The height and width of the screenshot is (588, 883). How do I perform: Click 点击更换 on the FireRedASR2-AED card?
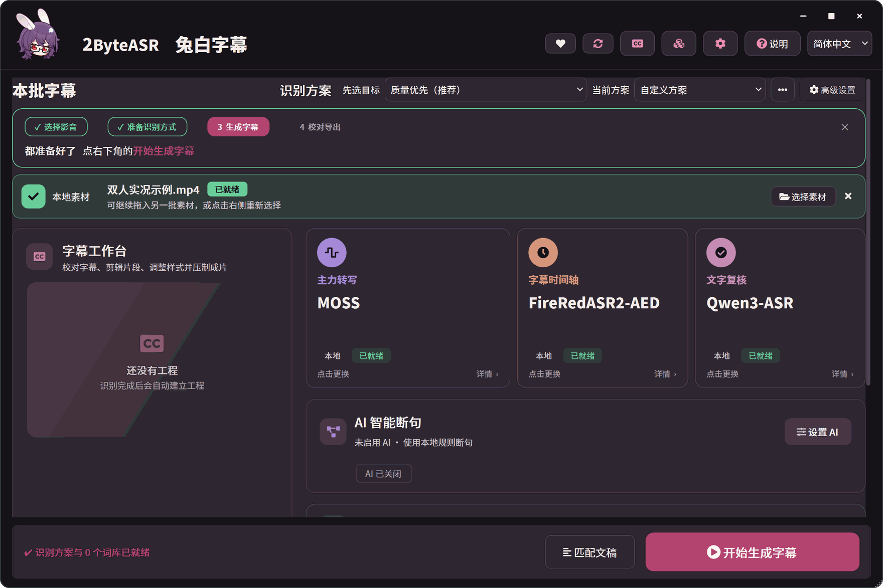[544, 374]
